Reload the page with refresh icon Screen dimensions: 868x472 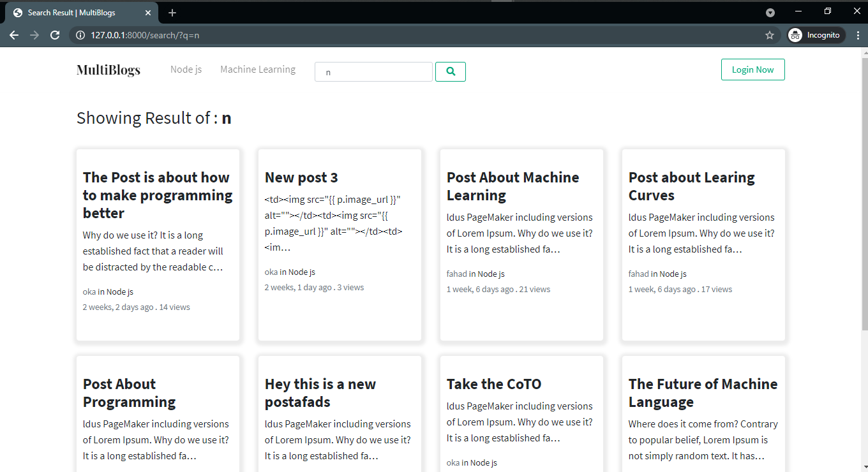click(x=55, y=35)
